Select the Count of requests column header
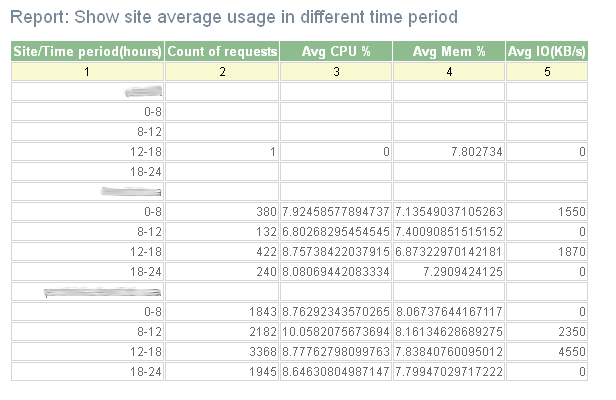The height and width of the screenshot is (400, 616). [x=222, y=51]
